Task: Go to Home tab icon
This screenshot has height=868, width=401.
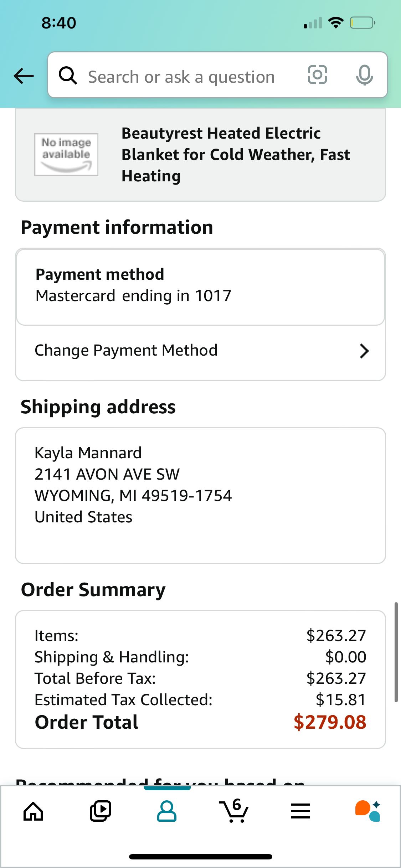Action: (33, 811)
